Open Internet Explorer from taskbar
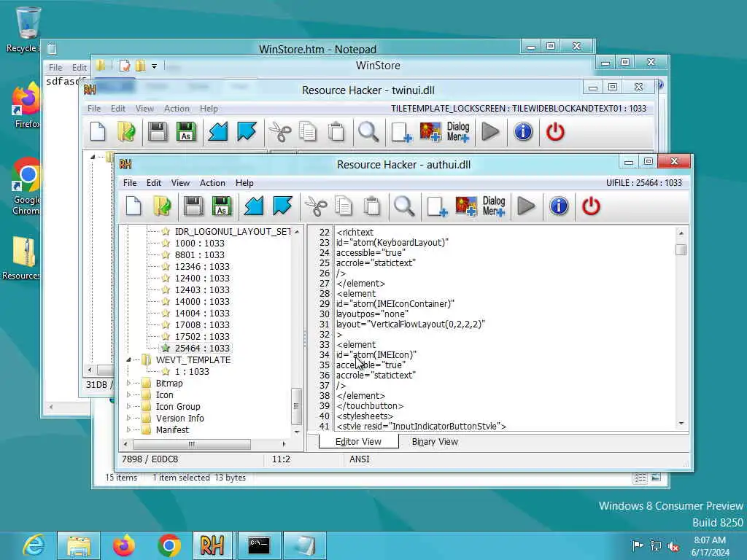 [x=34, y=545]
